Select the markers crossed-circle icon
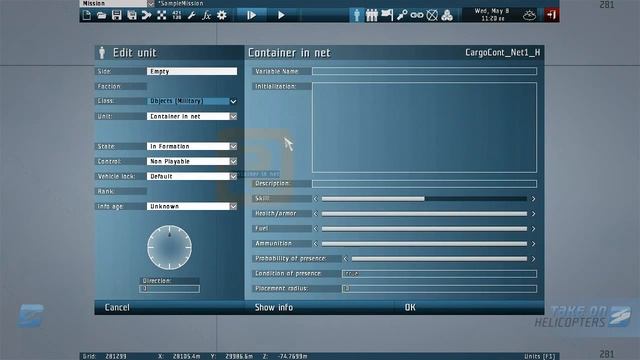The width and height of the screenshot is (640, 360). click(x=432, y=16)
